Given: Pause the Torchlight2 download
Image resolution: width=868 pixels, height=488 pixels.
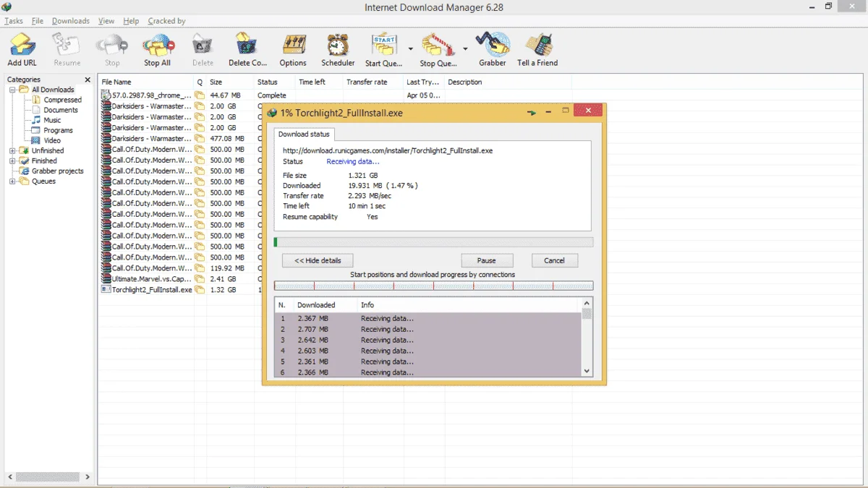Looking at the screenshot, I should coord(487,260).
